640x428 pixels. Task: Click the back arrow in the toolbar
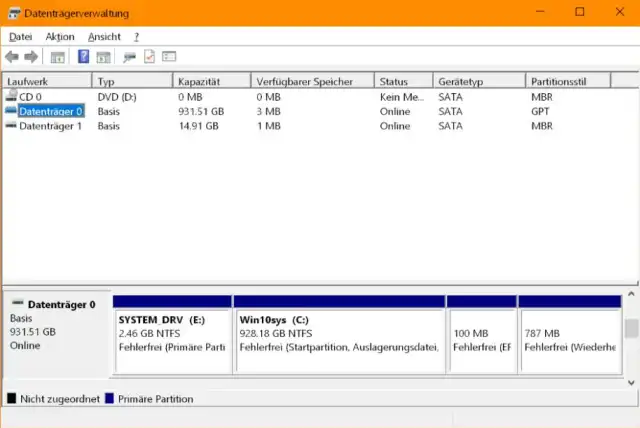coord(12,57)
